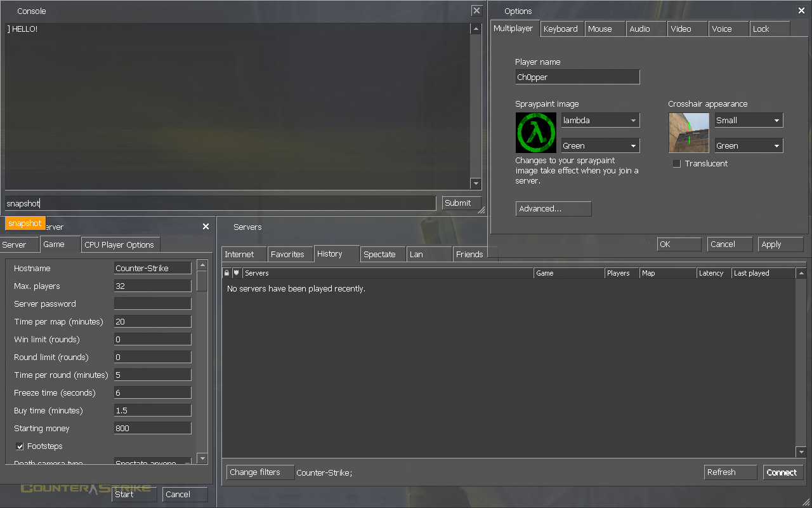Switch to CPU Player Options tab
Image resolution: width=812 pixels, height=508 pixels.
point(120,244)
